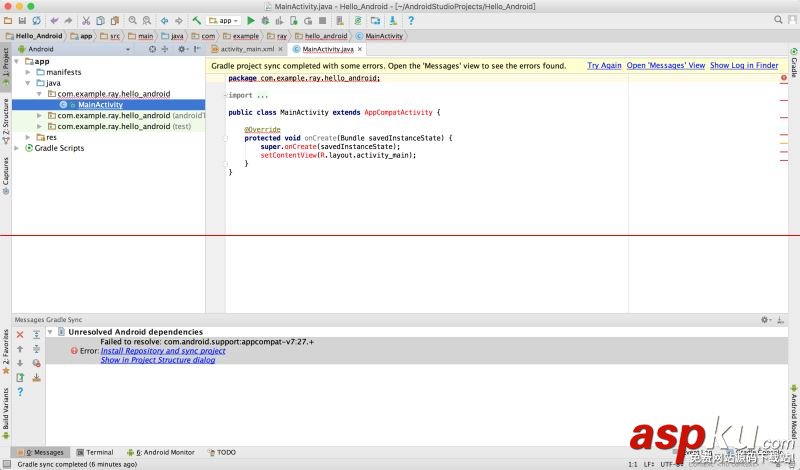Collapse Unresolved Android dependencies message group
Viewport: 800px width, 470px height.
50,332
